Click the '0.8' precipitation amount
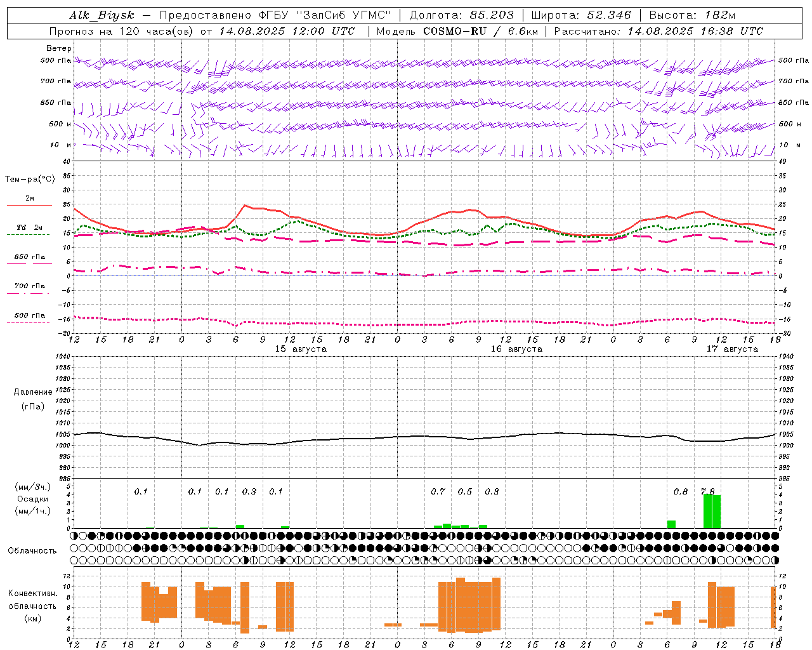Image resolution: width=812 pixels, height=650 pixels. click(681, 492)
